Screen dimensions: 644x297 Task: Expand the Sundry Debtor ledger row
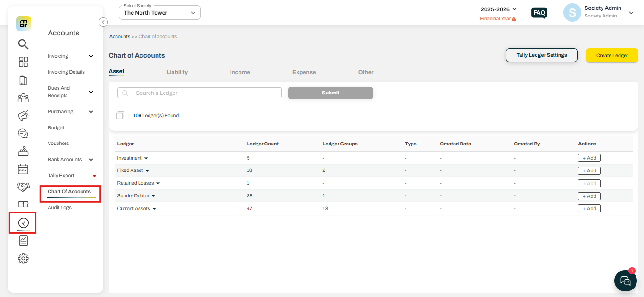click(x=153, y=196)
